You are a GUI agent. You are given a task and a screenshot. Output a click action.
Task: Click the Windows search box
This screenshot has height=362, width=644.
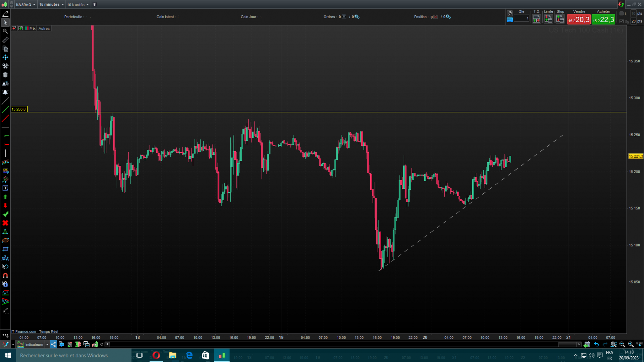[x=73, y=356]
